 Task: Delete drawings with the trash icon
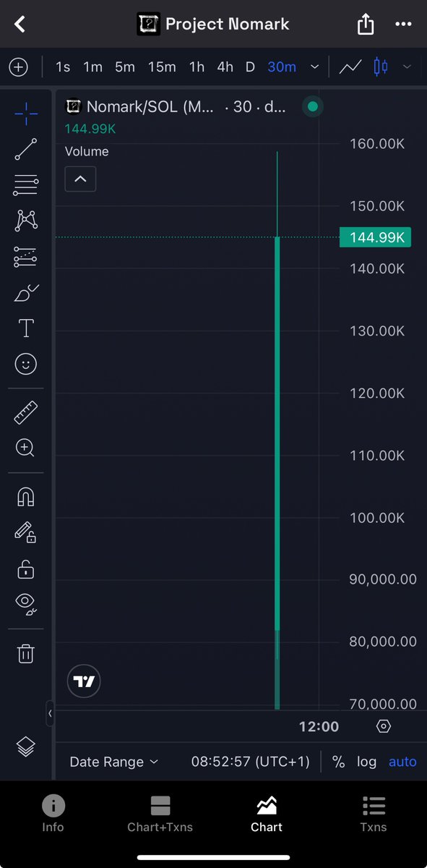pyautogui.click(x=26, y=654)
